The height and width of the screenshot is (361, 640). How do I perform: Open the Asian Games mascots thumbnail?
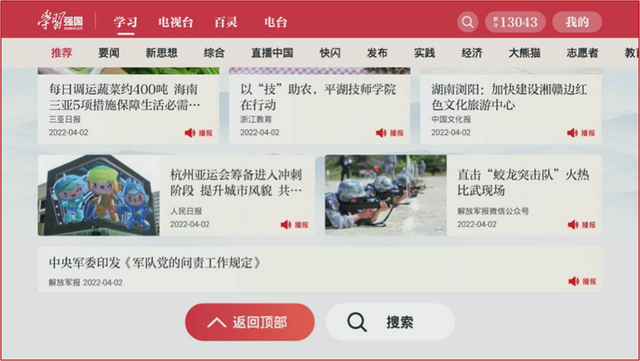(99, 195)
